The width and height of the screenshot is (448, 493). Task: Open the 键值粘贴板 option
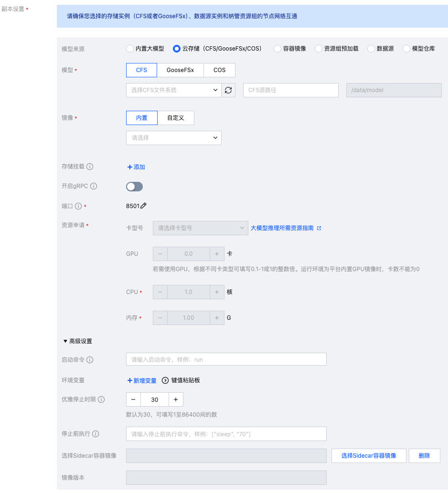pos(186,380)
